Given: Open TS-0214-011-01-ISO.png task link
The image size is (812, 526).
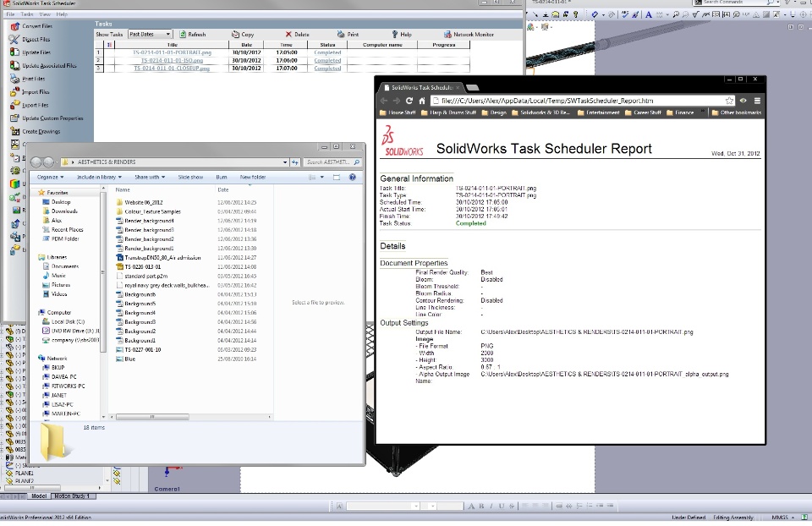Looking at the screenshot, I should coord(172,61).
